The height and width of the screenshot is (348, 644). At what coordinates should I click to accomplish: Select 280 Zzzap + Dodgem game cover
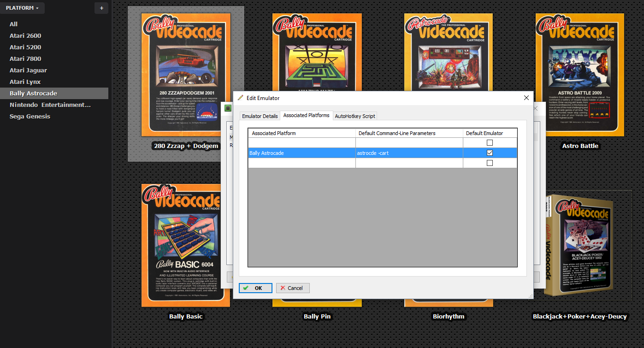pos(186,75)
